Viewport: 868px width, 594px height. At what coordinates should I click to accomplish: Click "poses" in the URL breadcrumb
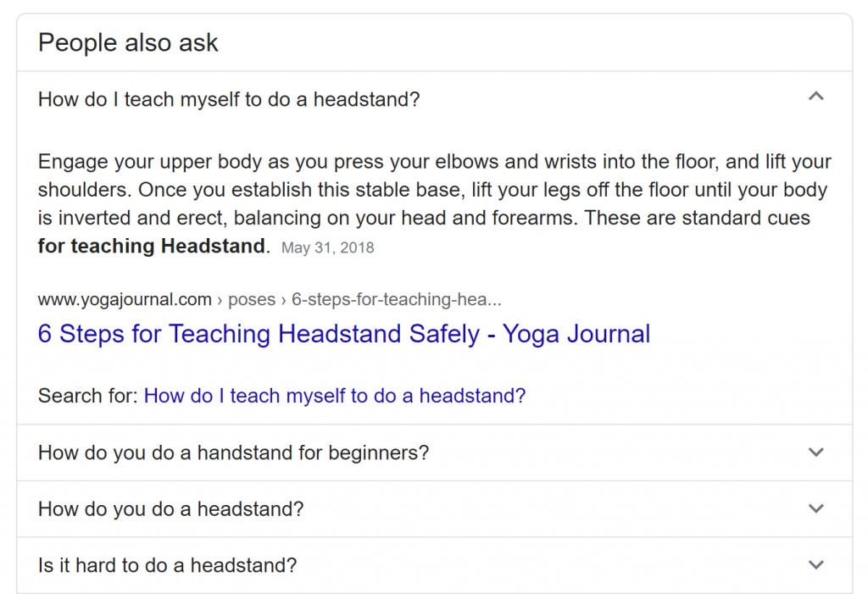pos(252,300)
